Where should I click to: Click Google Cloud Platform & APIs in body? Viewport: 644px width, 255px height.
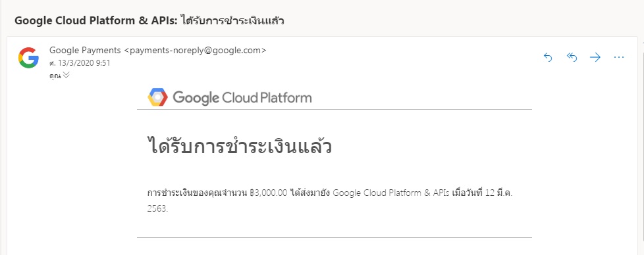391,193
